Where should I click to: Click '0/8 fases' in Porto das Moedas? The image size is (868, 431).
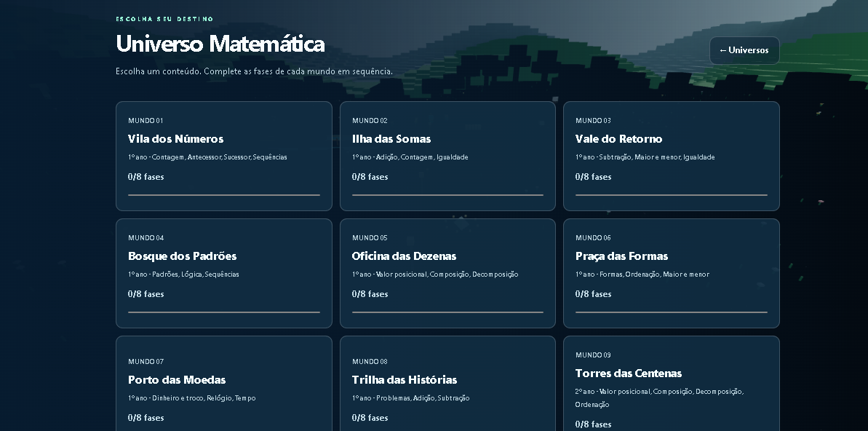(x=146, y=418)
